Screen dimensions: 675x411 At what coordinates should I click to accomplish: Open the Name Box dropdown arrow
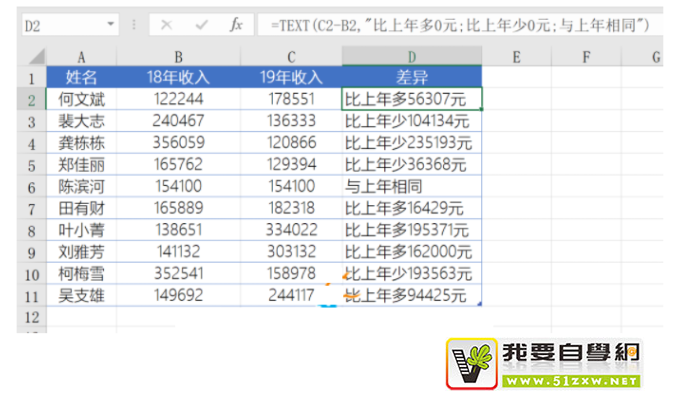[111, 23]
